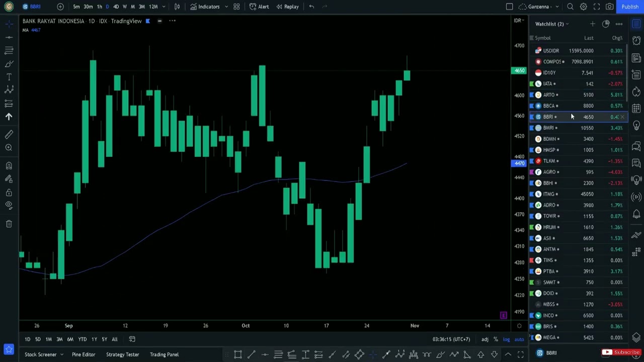The width and height of the screenshot is (644, 362).
Task: Expand the timeframe interval dropdown arrow
Action: tap(164, 7)
